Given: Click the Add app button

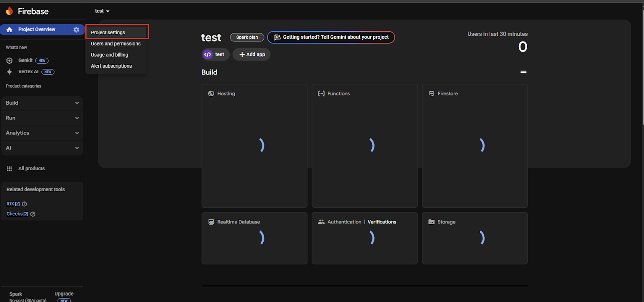Looking at the screenshot, I should pyautogui.click(x=252, y=54).
